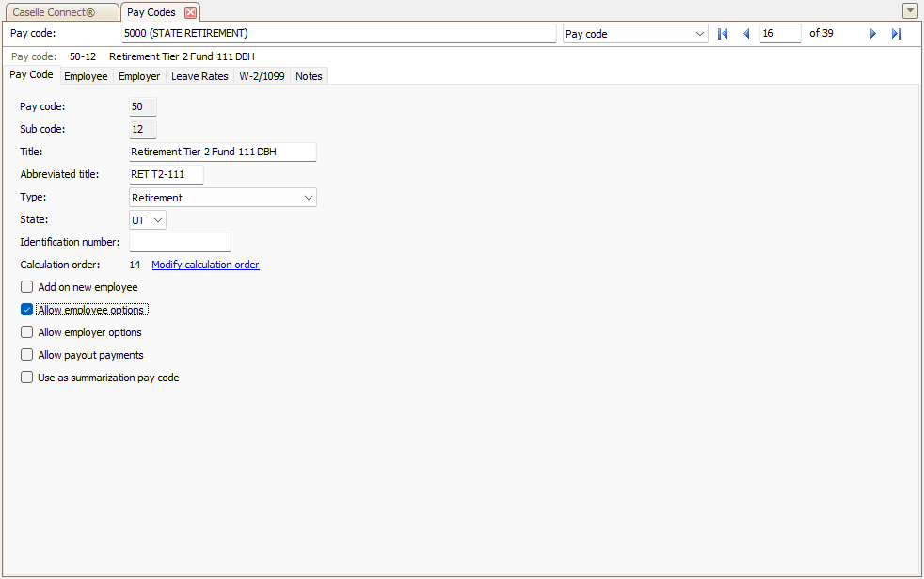Image resolution: width=924 pixels, height=579 pixels.
Task: Advance to the next pay code record
Action: click(872, 34)
